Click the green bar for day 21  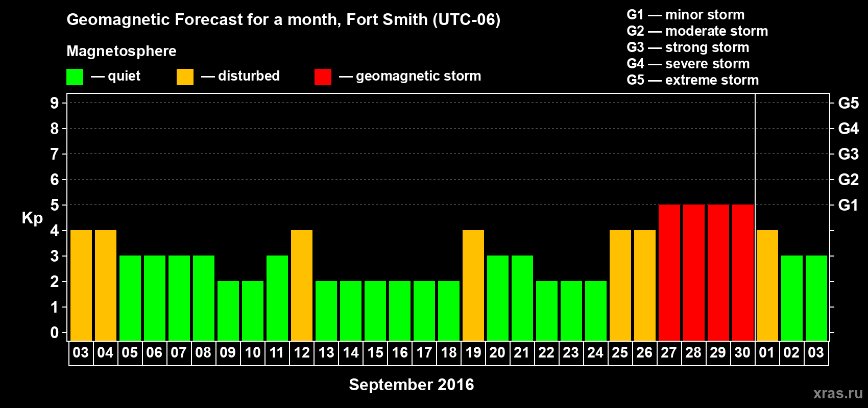(x=522, y=298)
